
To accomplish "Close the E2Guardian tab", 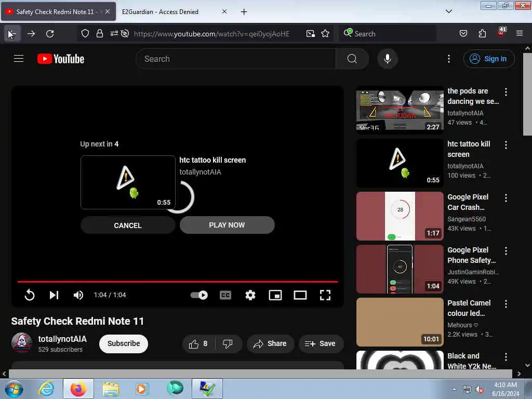I will tap(224, 11).
